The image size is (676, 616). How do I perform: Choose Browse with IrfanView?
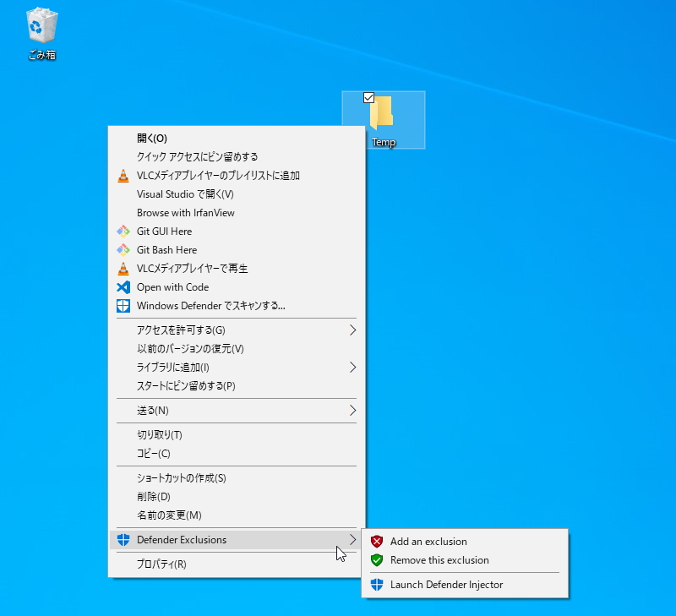point(237,213)
